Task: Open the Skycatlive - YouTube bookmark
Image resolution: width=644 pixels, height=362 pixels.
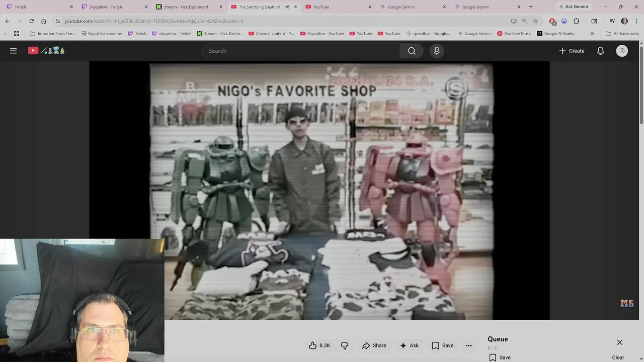Action: 322,34
